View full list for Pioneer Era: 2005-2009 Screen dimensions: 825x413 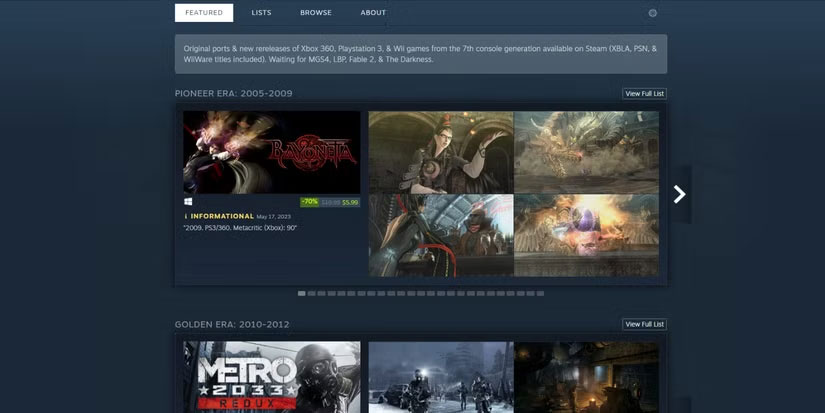(645, 94)
